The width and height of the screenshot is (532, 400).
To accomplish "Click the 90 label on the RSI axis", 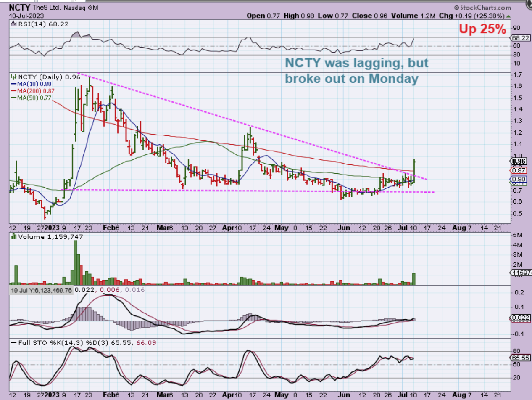I will 516,28.
